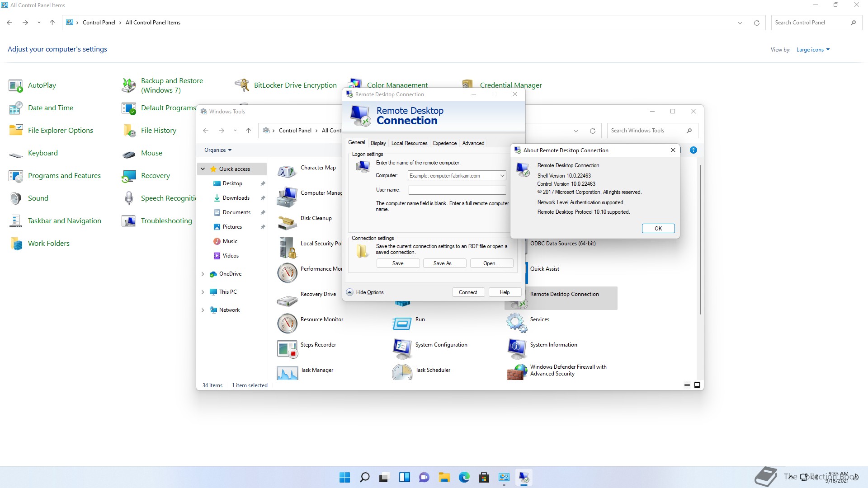The width and height of the screenshot is (868, 488).
Task: Open Credential Manager link
Action: click(511, 85)
